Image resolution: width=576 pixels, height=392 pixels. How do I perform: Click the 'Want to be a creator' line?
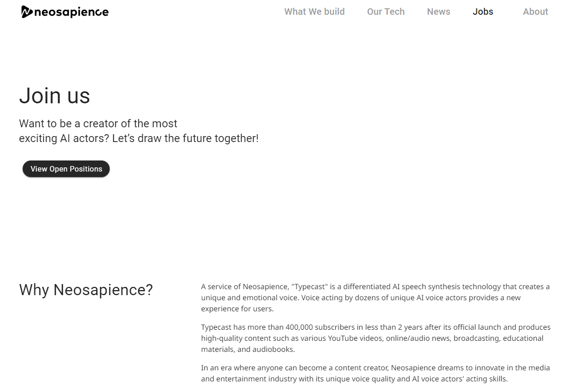[98, 124]
